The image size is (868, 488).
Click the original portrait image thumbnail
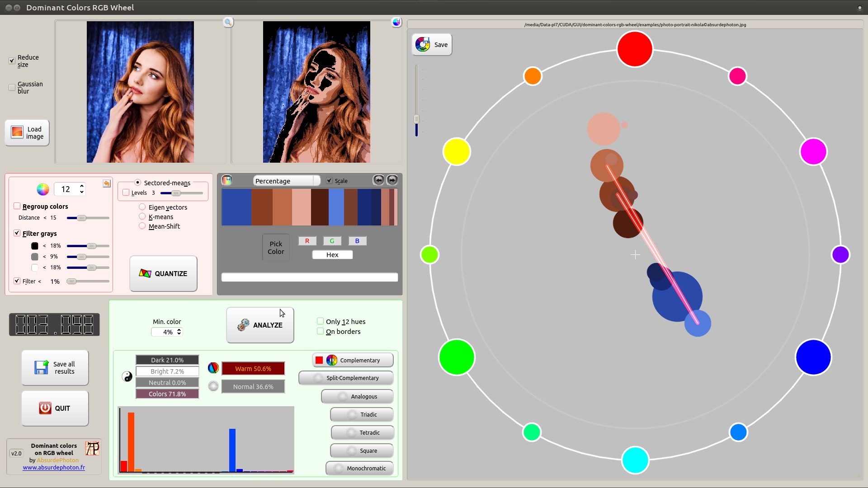(x=140, y=91)
